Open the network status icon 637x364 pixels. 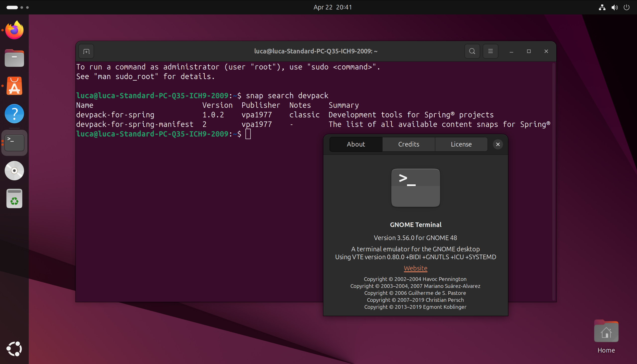(602, 7)
